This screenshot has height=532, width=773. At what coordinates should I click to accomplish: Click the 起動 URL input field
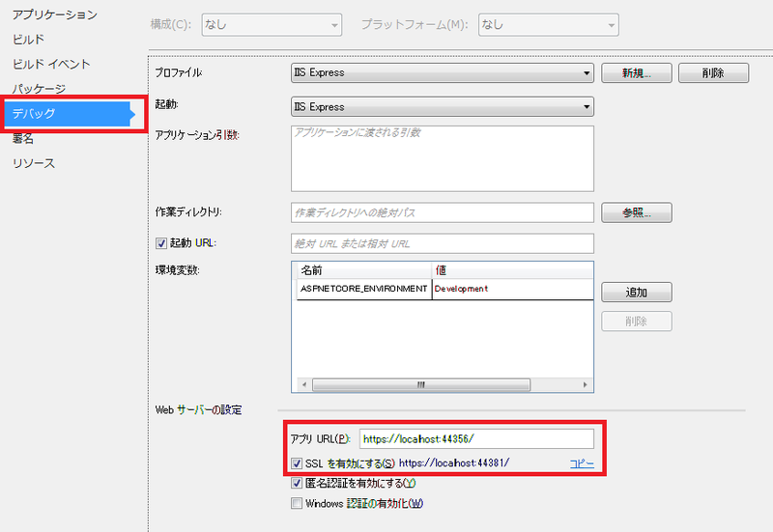(443, 244)
